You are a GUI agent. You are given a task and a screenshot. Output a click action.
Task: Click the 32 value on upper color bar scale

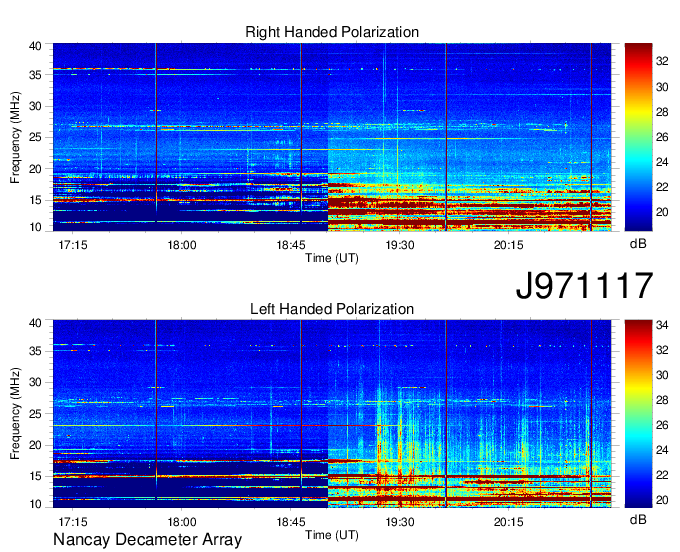[662, 62]
